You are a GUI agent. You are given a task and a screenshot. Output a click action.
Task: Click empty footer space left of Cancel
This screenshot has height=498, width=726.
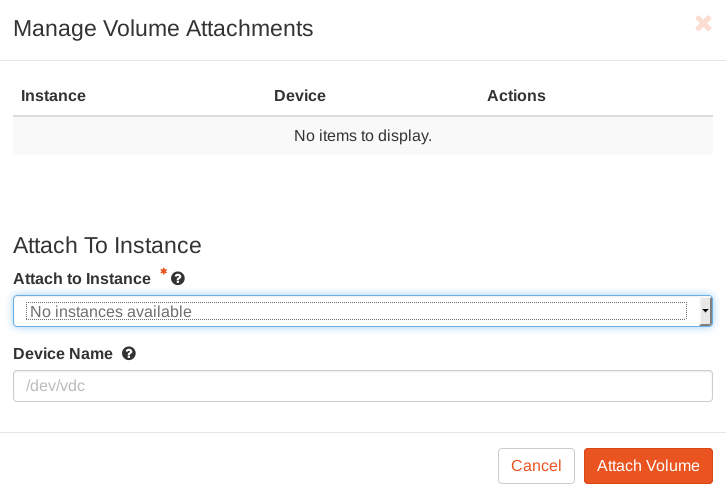[x=250, y=466]
